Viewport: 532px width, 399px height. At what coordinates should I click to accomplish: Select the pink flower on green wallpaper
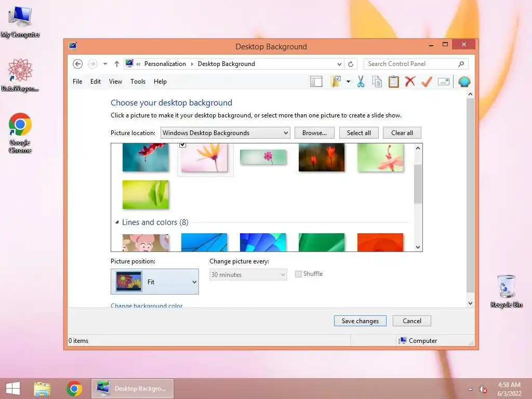pos(380,157)
